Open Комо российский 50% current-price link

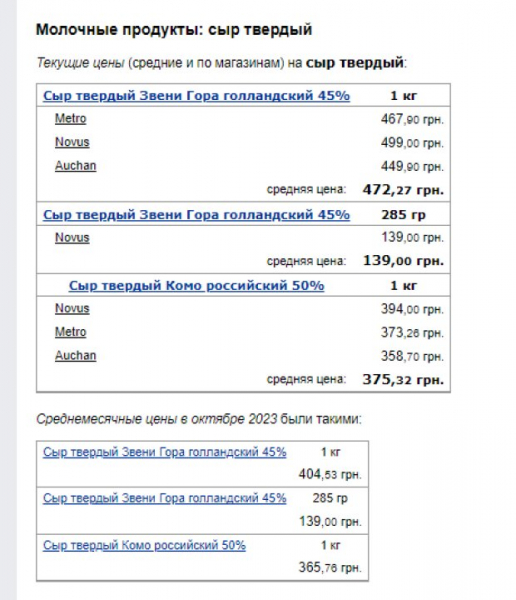[196, 285]
